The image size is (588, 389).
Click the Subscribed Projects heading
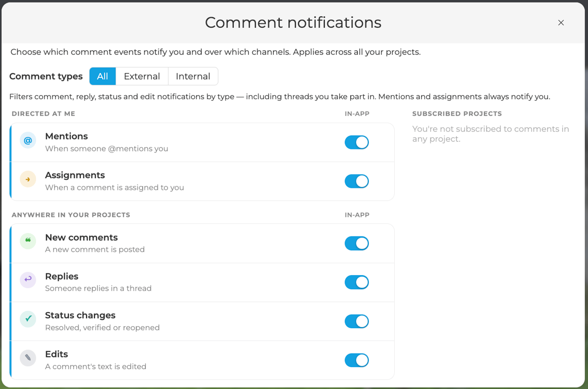point(457,114)
